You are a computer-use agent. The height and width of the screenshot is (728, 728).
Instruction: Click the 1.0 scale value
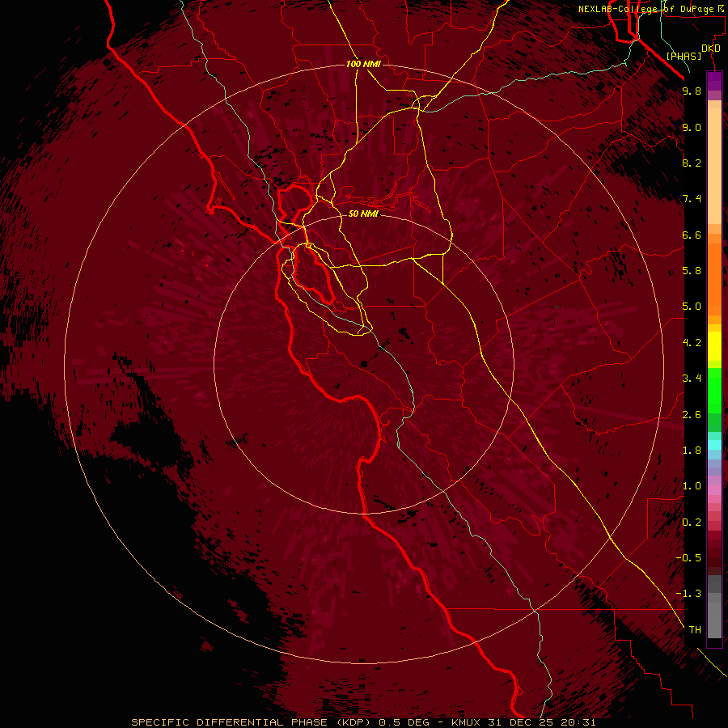click(x=692, y=486)
